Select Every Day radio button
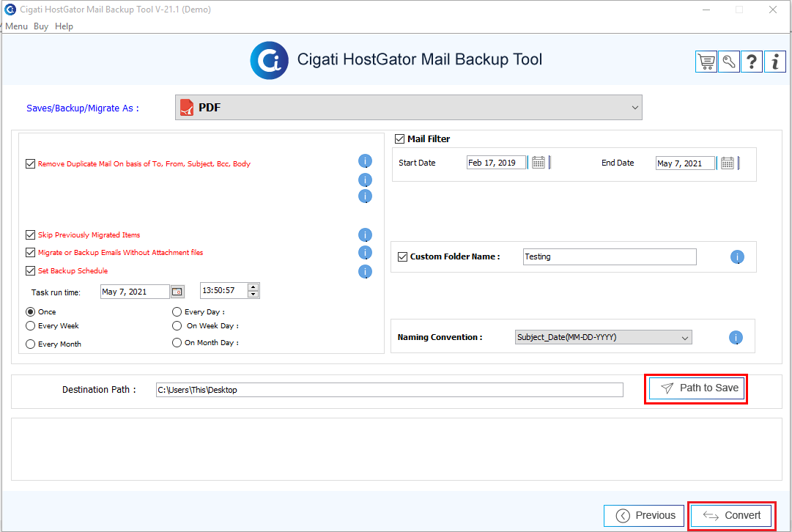 pyautogui.click(x=177, y=311)
